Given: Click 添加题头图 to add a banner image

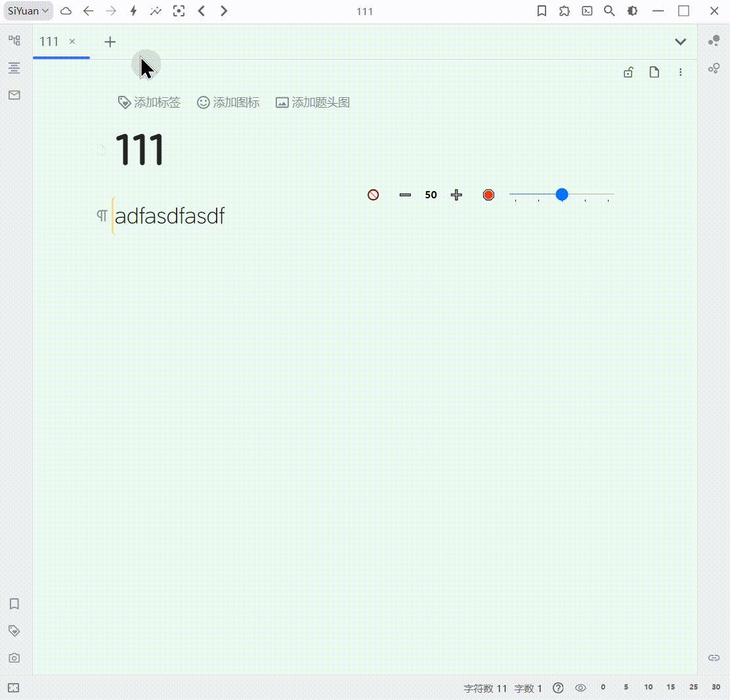Looking at the screenshot, I should point(312,102).
